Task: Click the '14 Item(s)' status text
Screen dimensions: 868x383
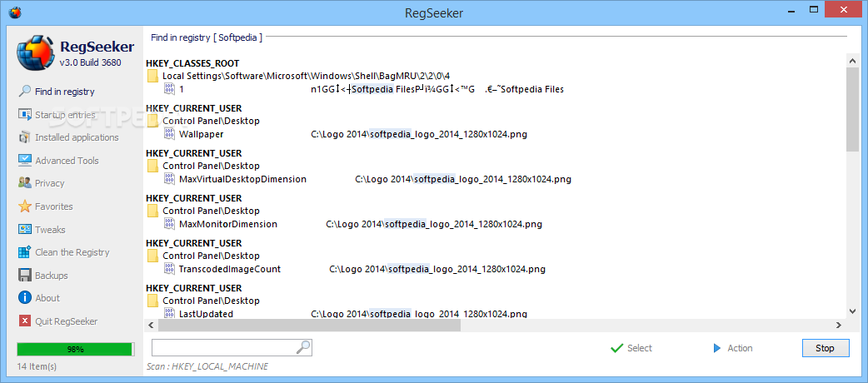Action: coord(37,366)
